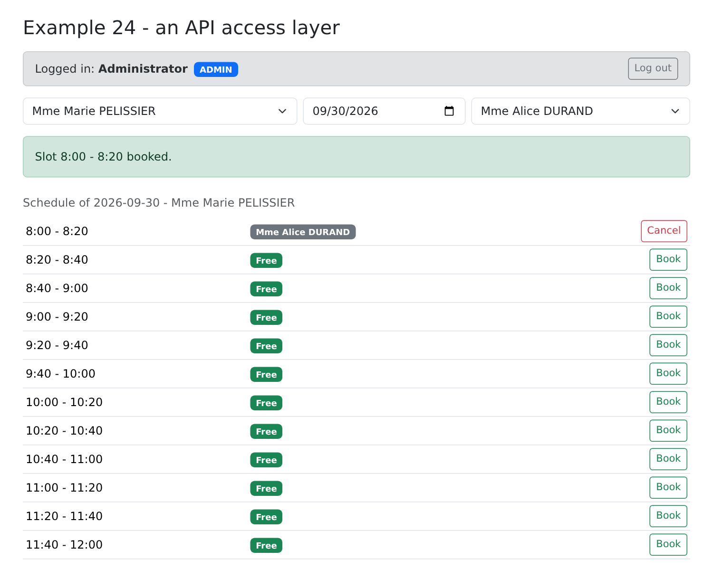Click the 9:40 - 10:00 time label
The image size is (713, 588).
(61, 374)
